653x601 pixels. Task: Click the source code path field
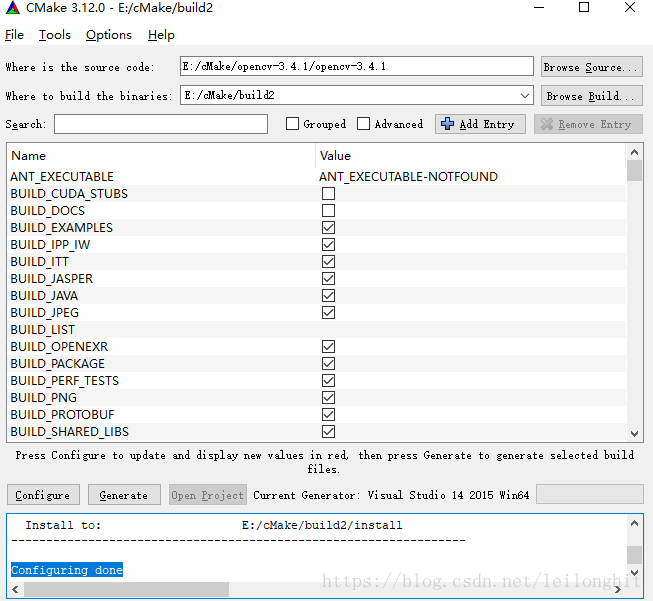pyautogui.click(x=356, y=67)
